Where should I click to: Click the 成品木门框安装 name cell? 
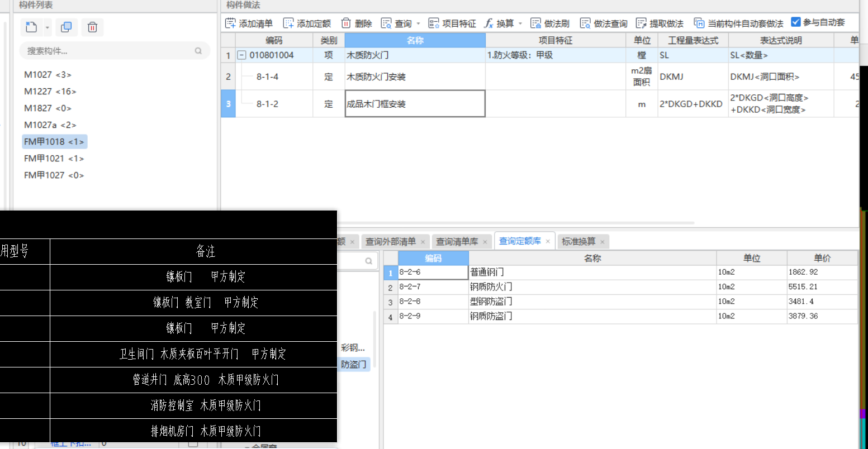coord(415,104)
